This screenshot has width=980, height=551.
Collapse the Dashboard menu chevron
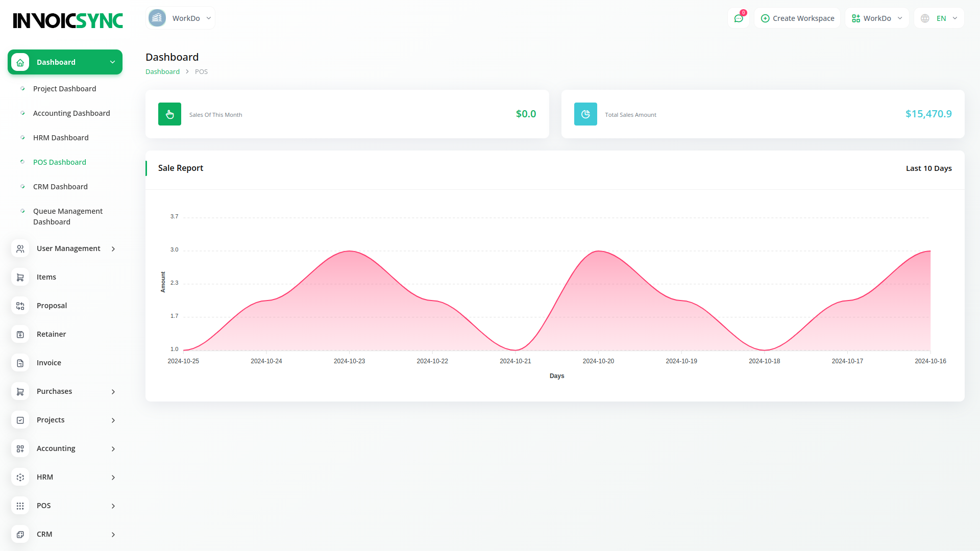coord(112,62)
